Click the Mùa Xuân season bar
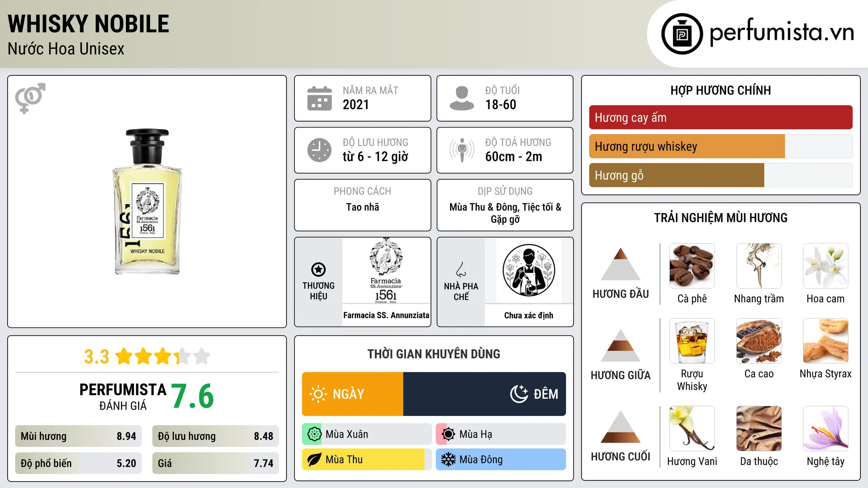The height and width of the screenshot is (488, 868). [x=367, y=434]
